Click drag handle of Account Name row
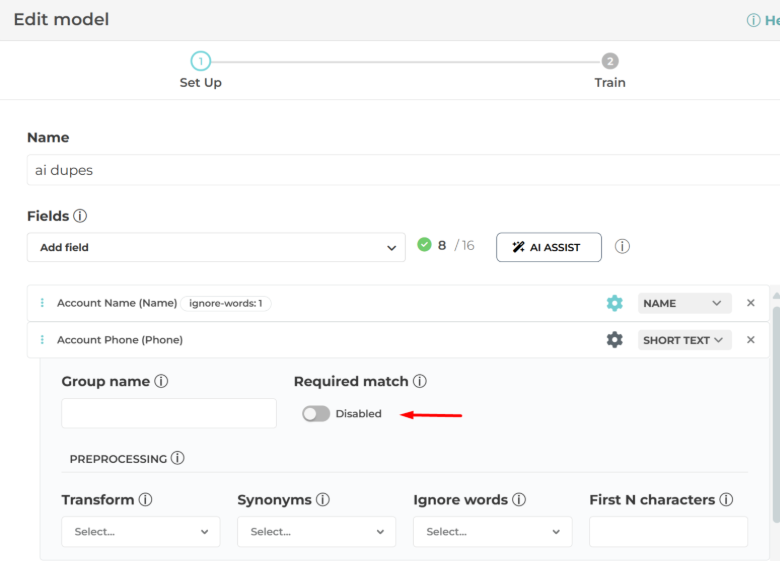The width and height of the screenshot is (780, 561). click(x=42, y=303)
